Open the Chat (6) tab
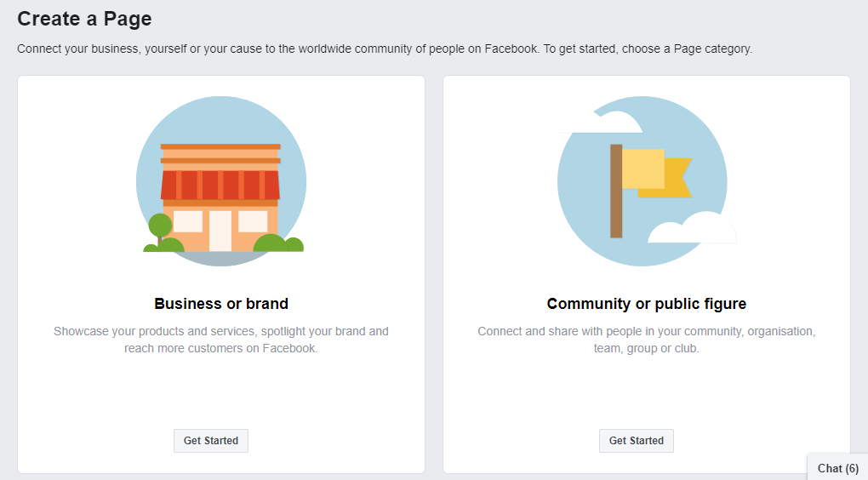This screenshot has height=480, width=868. tap(837, 468)
